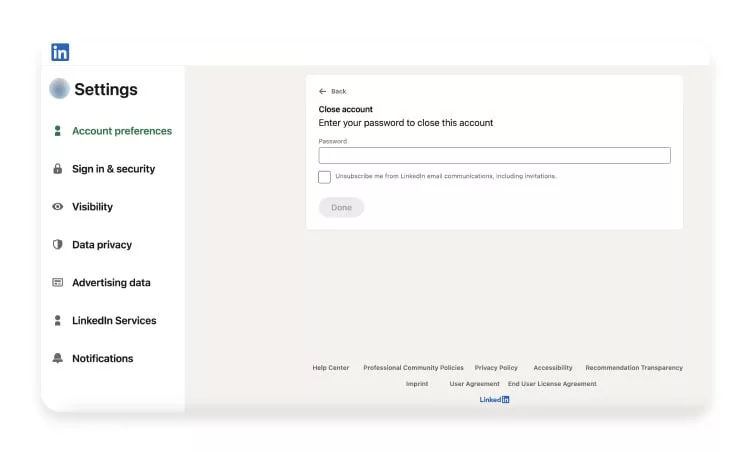Screen dimensions: 750x452
Task: Go back using the Back arrow
Action: click(323, 91)
